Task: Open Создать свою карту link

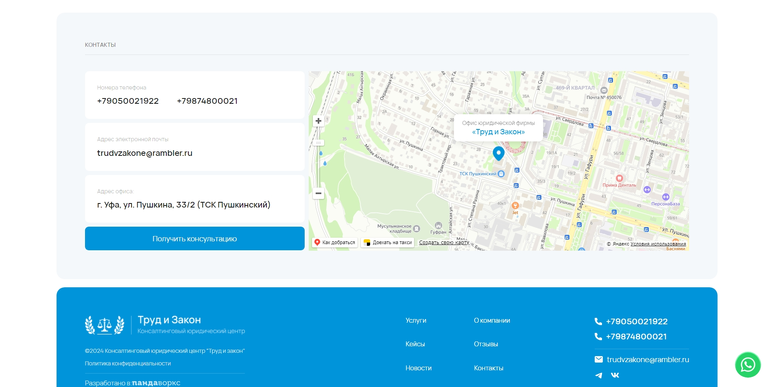Action: [444, 243]
